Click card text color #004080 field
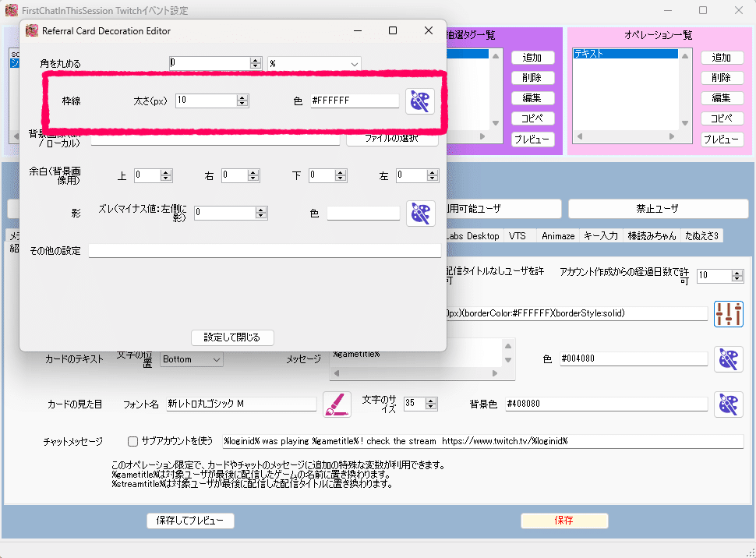This screenshot has height=558, width=756. (634, 358)
